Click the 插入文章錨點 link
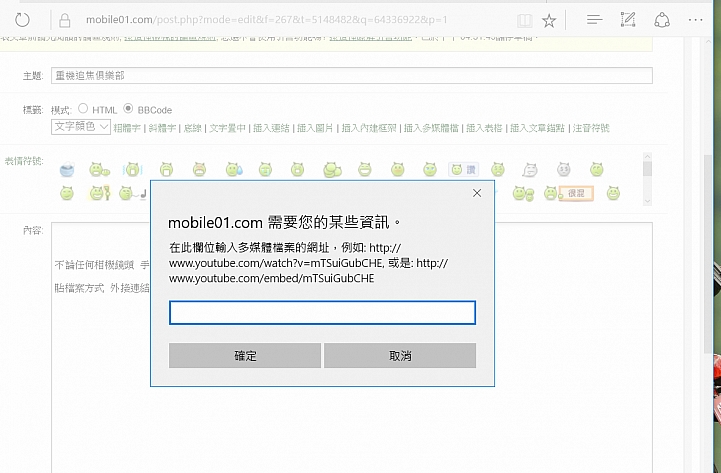This screenshot has height=473, width=721. tap(537, 128)
